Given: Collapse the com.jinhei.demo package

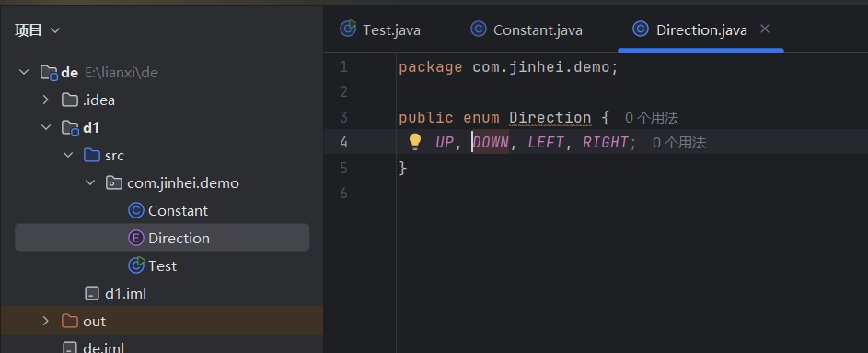Looking at the screenshot, I should coord(90,182).
